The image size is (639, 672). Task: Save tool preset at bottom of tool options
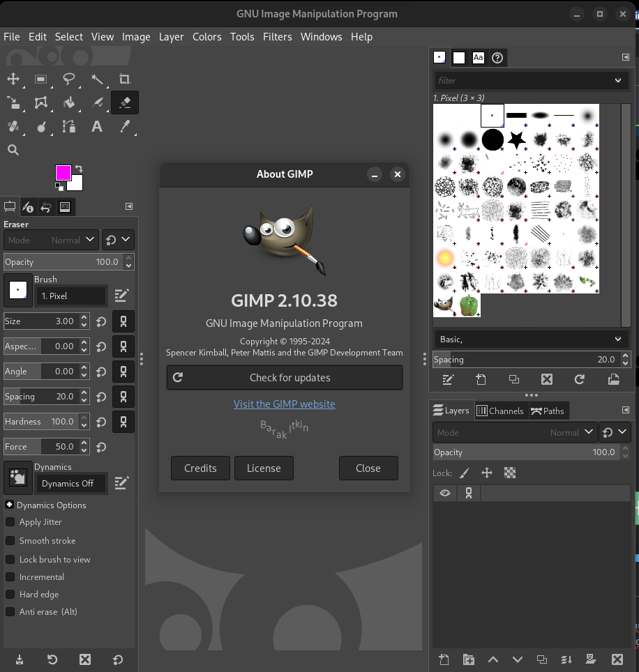click(20, 659)
